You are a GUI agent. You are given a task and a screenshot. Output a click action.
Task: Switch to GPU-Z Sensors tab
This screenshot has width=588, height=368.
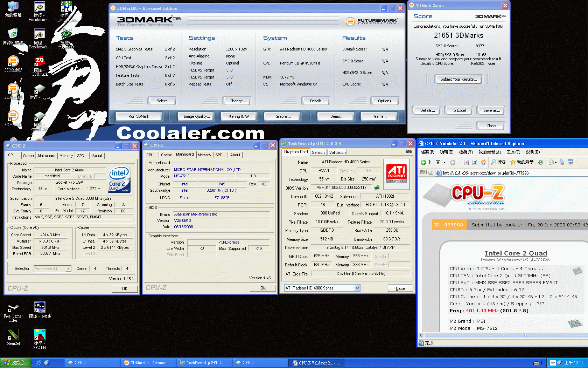[x=318, y=152]
